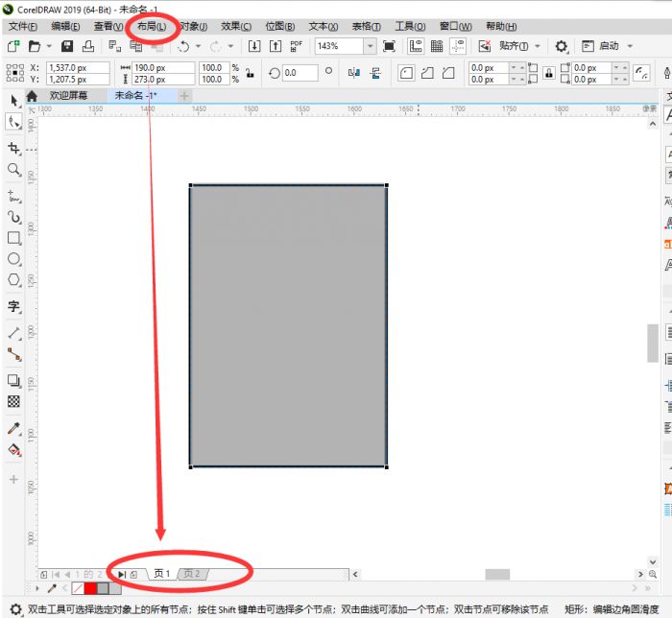Select the Text tool (字)
This screenshot has width=672, height=618.
tap(13, 306)
